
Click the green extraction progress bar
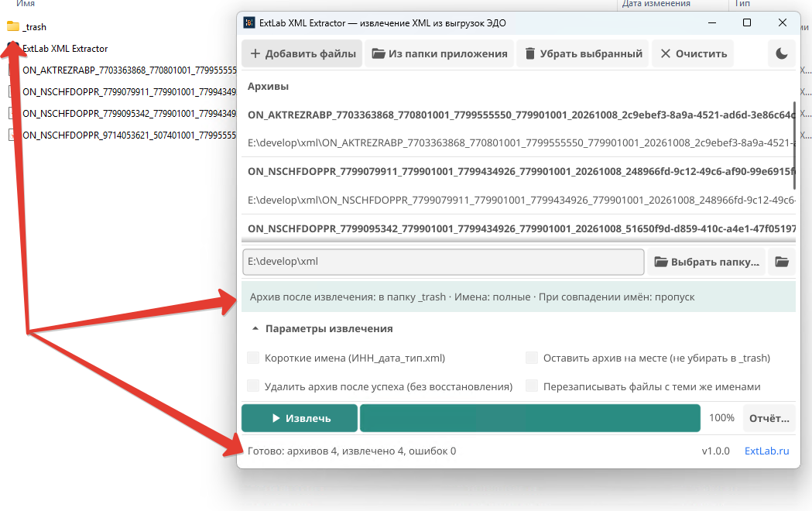(529, 418)
